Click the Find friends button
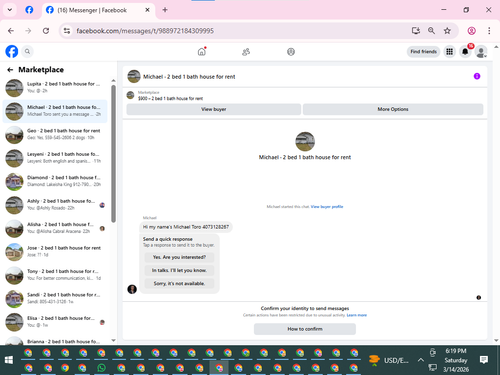Viewport: 500px width, 375px height. (423, 52)
